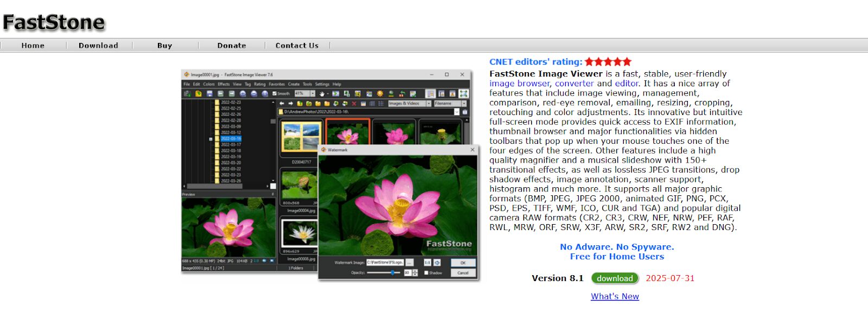868x318 pixels.
Task: Enable the Shadow checkbox in Watermark dialog
Action: [x=426, y=273]
